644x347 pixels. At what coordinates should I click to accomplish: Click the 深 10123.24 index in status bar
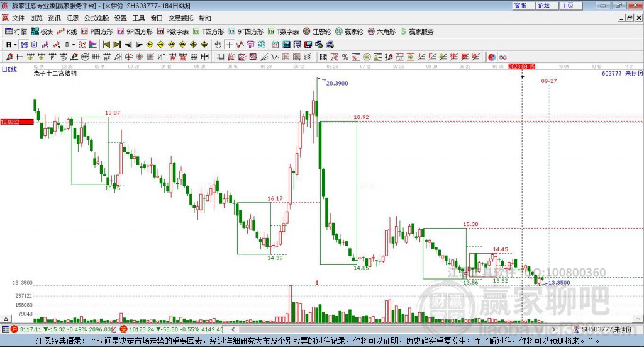click(x=171, y=329)
